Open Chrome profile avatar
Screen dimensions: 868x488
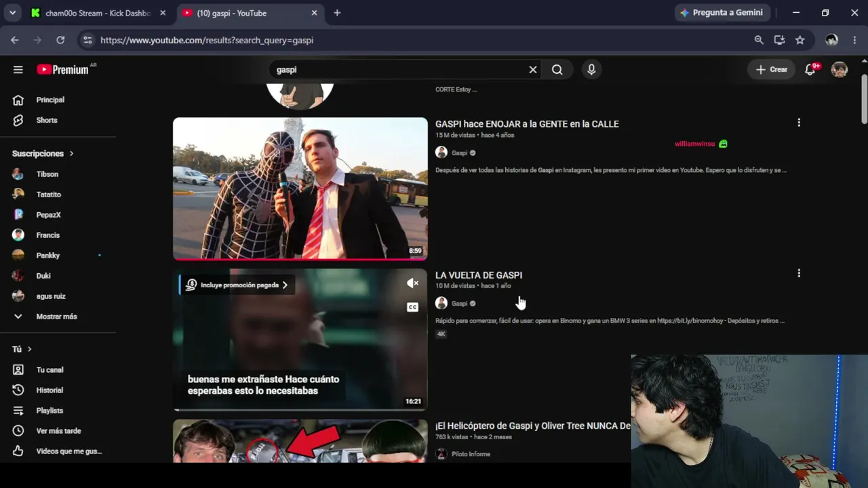[x=831, y=40]
